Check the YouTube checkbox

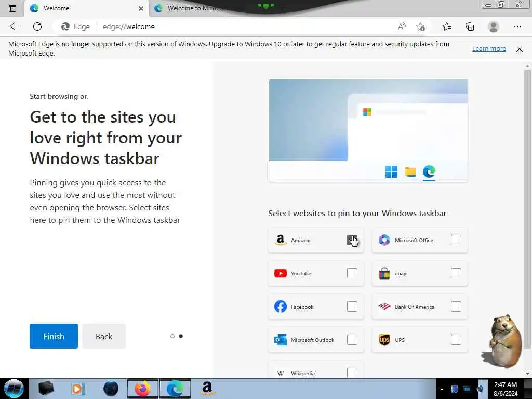[352, 273]
